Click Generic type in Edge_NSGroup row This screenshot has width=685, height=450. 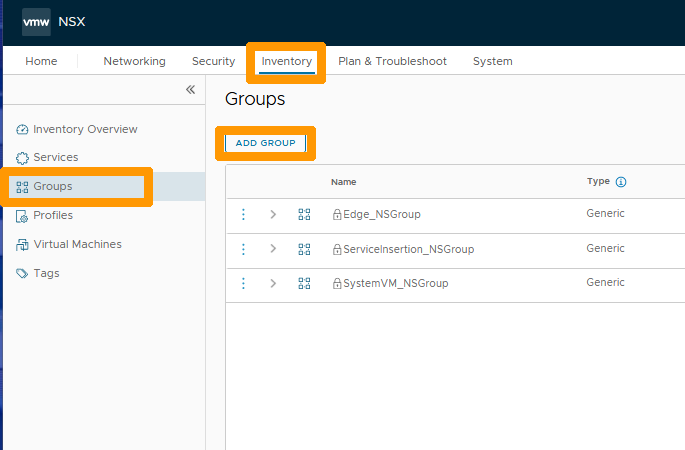(x=605, y=213)
